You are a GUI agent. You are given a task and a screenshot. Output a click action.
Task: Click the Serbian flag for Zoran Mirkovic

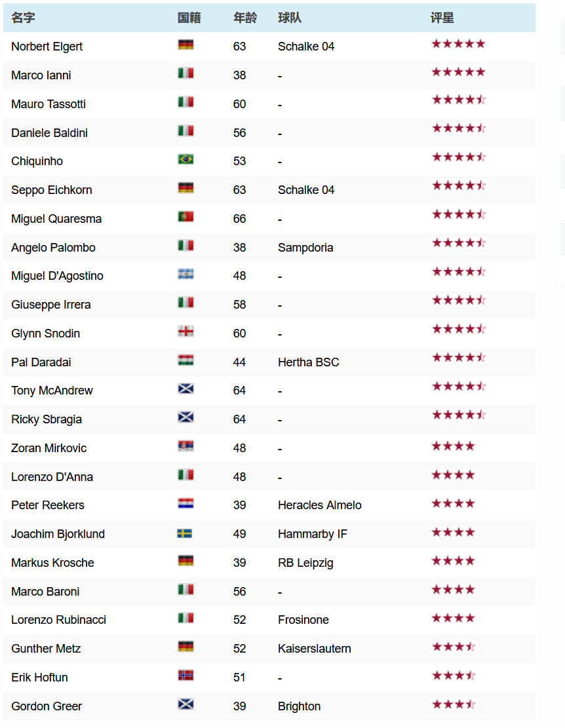coord(185,446)
